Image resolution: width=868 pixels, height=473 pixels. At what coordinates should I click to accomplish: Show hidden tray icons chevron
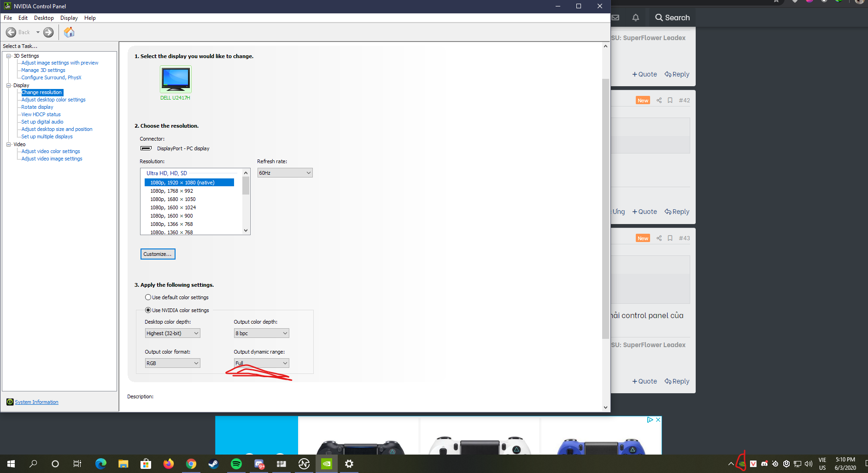point(731,464)
